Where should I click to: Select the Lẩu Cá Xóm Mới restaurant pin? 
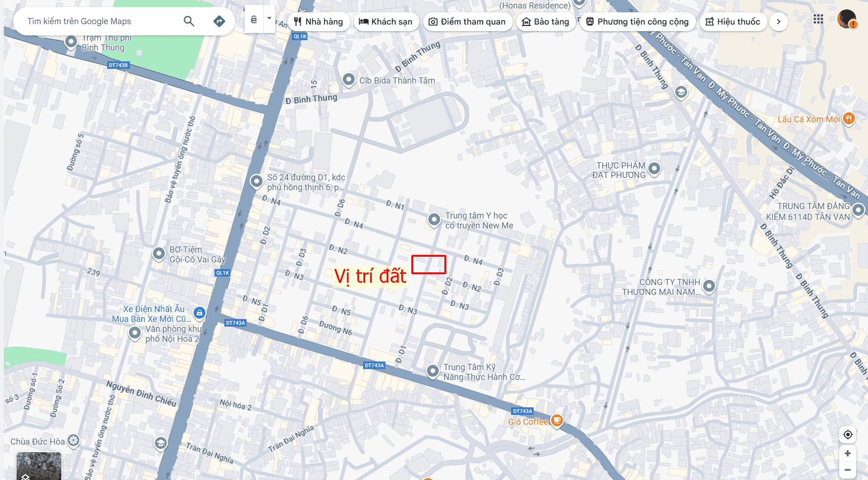click(849, 118)
